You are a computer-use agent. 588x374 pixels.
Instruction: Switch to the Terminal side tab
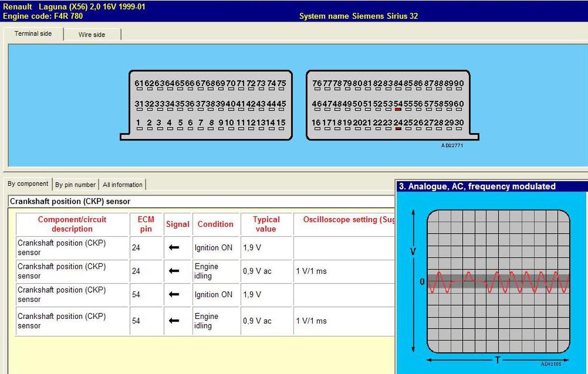coord(34,34)
